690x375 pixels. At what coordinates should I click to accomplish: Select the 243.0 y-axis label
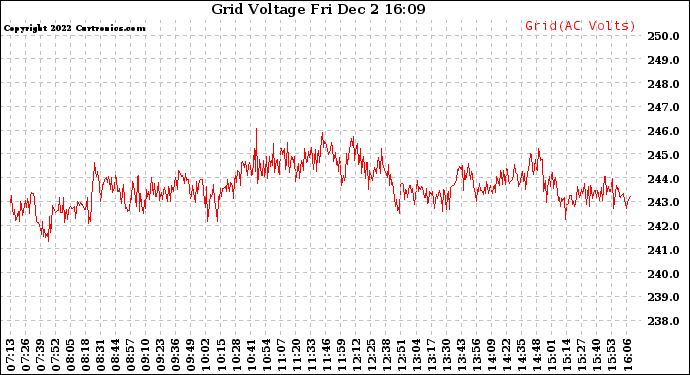click(663, 202)
